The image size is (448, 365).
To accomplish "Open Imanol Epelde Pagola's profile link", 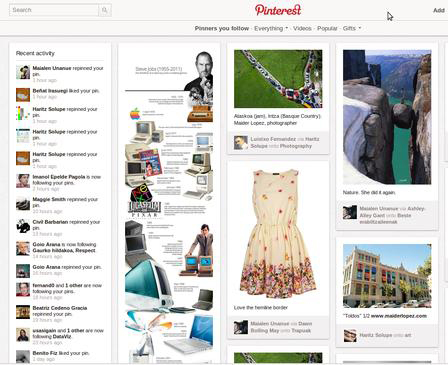I will (59, 177).
